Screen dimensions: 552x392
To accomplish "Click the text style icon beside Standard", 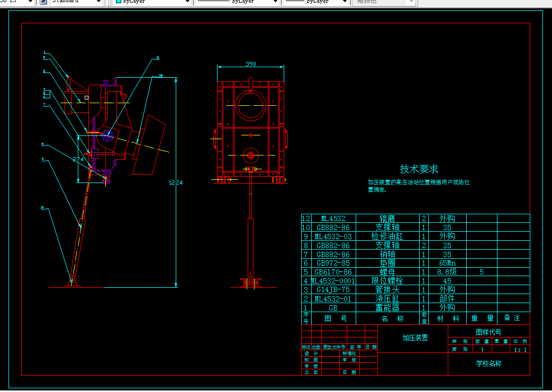I will 43,2.
